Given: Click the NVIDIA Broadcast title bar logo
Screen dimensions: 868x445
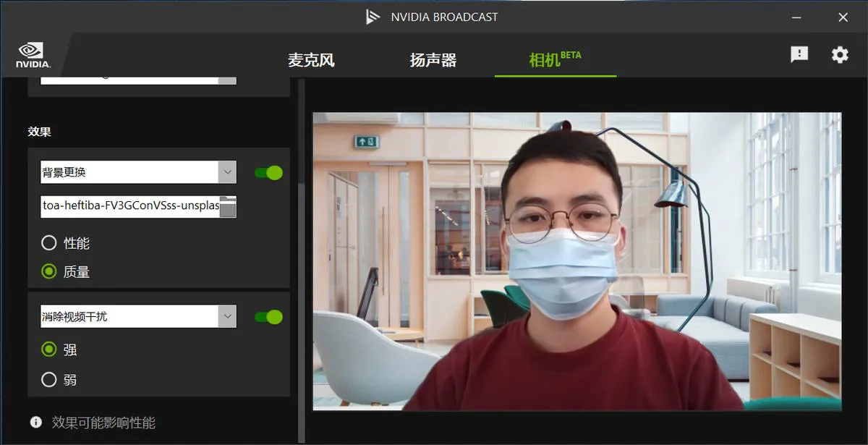Looking at the screenshot, I should (x=373, y=17).
